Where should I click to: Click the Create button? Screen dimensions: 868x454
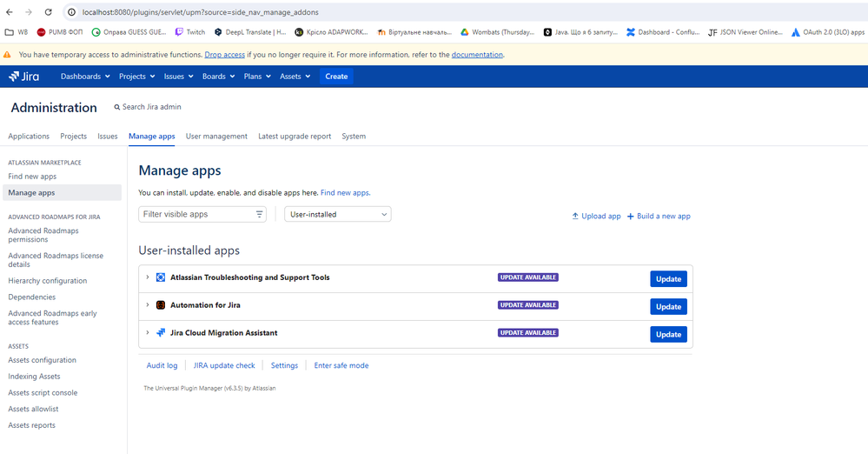click(x=336, y=77)
